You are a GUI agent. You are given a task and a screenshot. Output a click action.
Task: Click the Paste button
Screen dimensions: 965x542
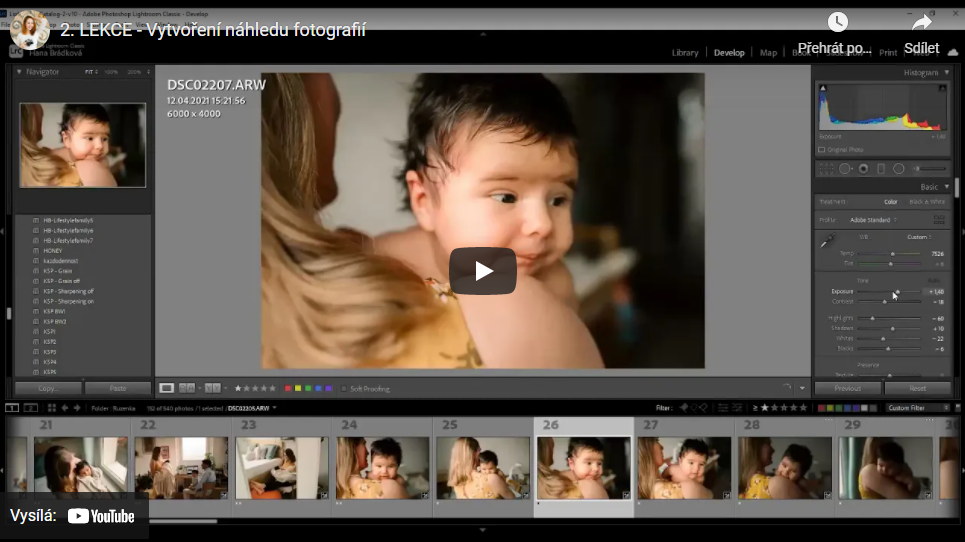[x=118, y=388]
